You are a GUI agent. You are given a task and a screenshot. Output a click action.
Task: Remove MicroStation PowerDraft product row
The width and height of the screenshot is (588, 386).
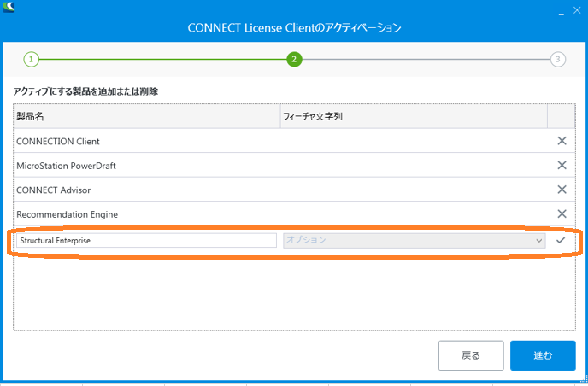[562, 166]
